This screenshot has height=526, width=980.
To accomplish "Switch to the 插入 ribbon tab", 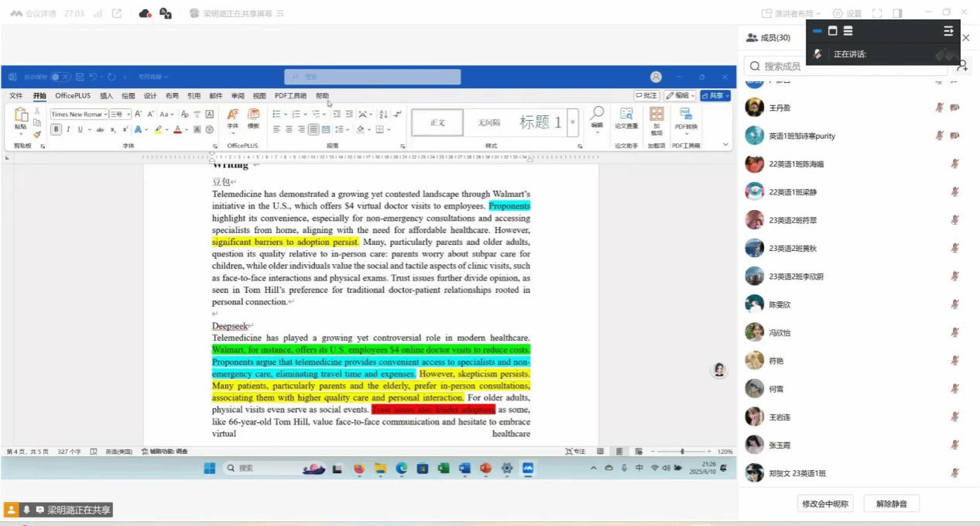I will (107, 95).
